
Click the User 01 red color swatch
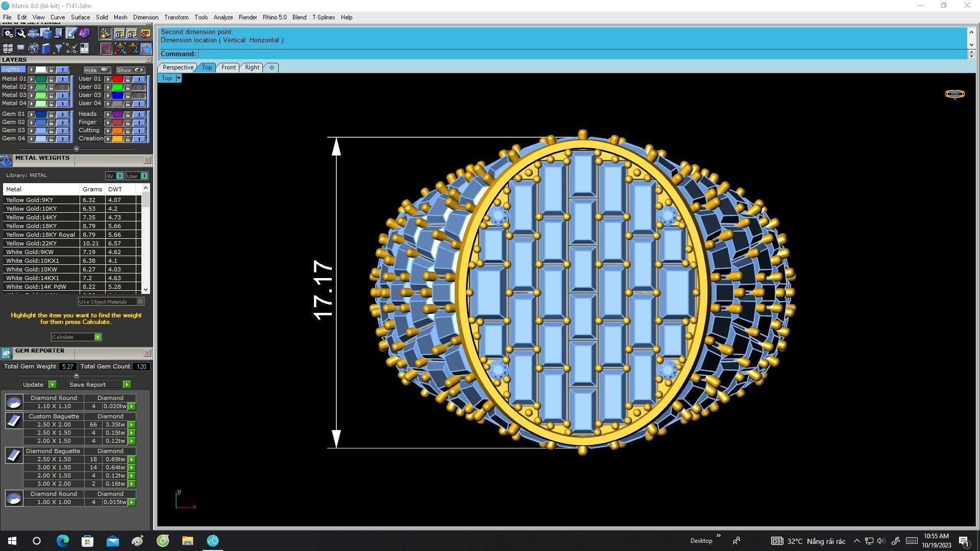(x=117, y=79)
